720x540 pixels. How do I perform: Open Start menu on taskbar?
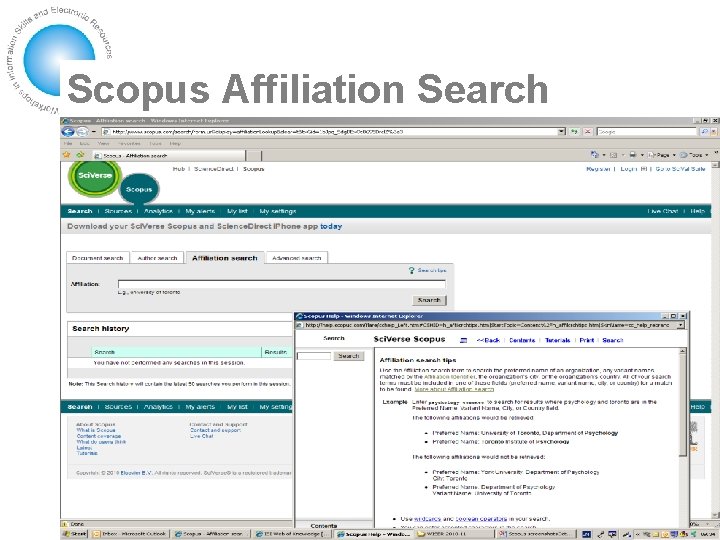click(74, 534)
